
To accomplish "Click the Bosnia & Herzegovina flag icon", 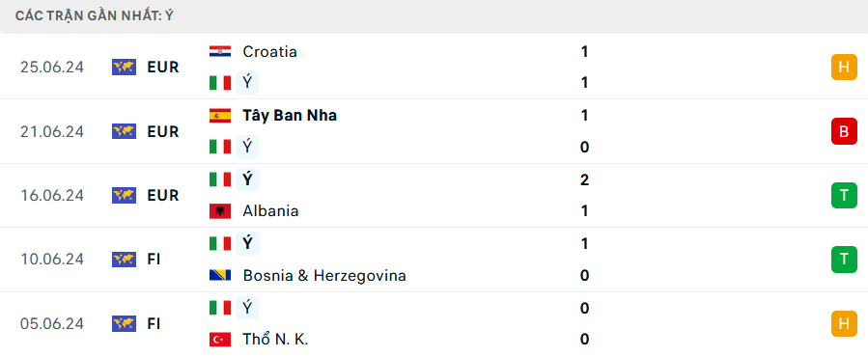I will (x=220, y=275).
